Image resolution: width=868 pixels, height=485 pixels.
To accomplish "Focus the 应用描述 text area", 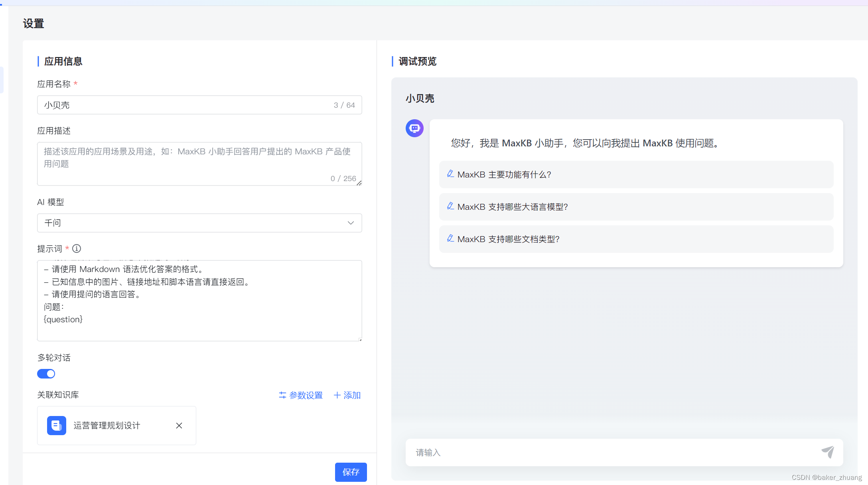I will [199, 164].
